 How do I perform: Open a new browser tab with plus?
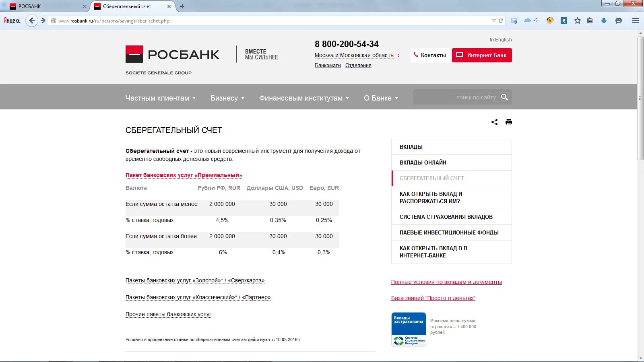click(x=182, y=6)
